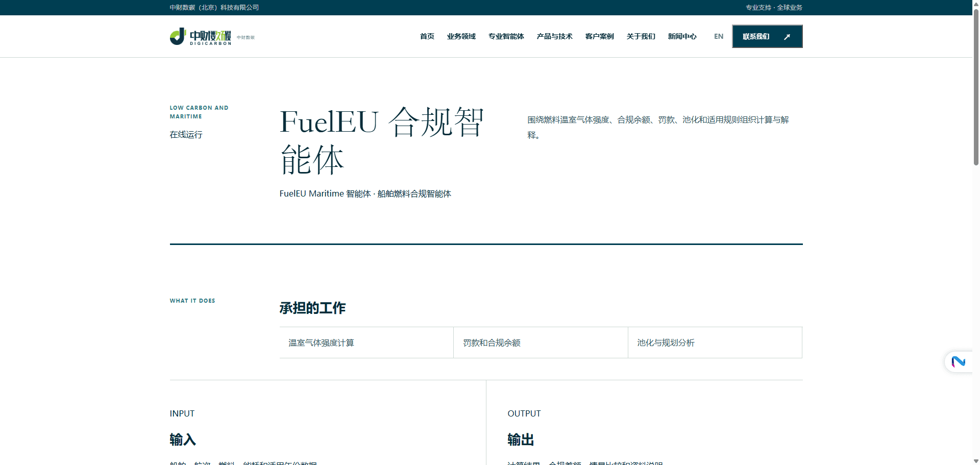Viewport: 980px width, 465px height.
Task: Click the OUTPUT label
Action: (524, 413)
